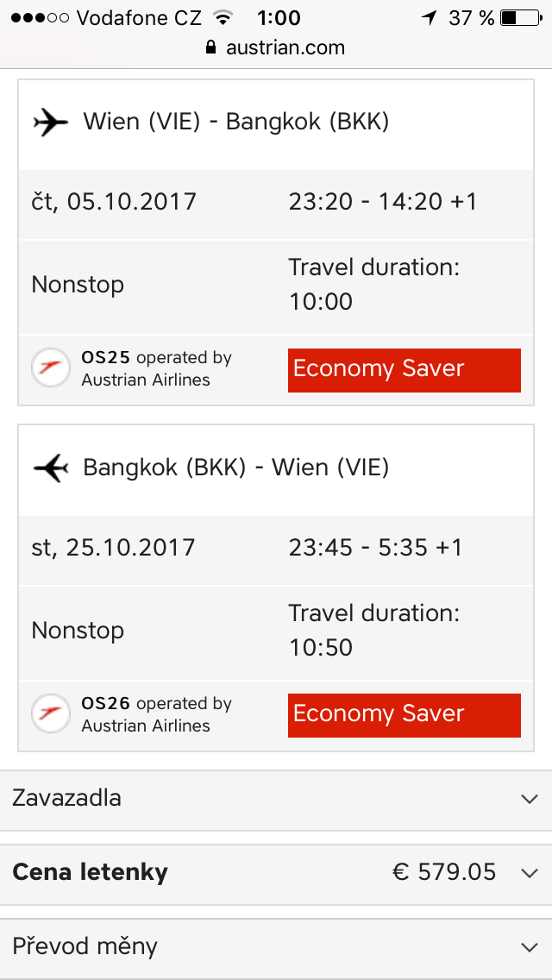Tap the austrian.com address bar
The image size is (552, 980).
(x=276, y=47)
